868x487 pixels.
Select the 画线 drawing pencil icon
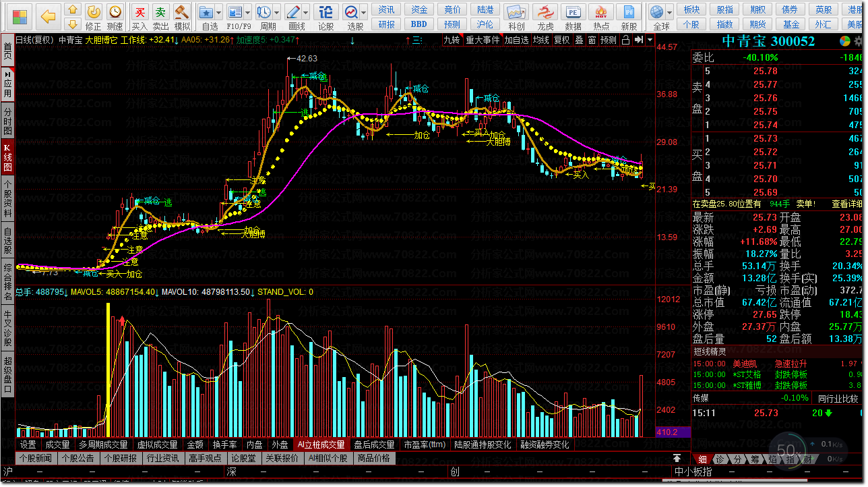(x=292, y=12)
